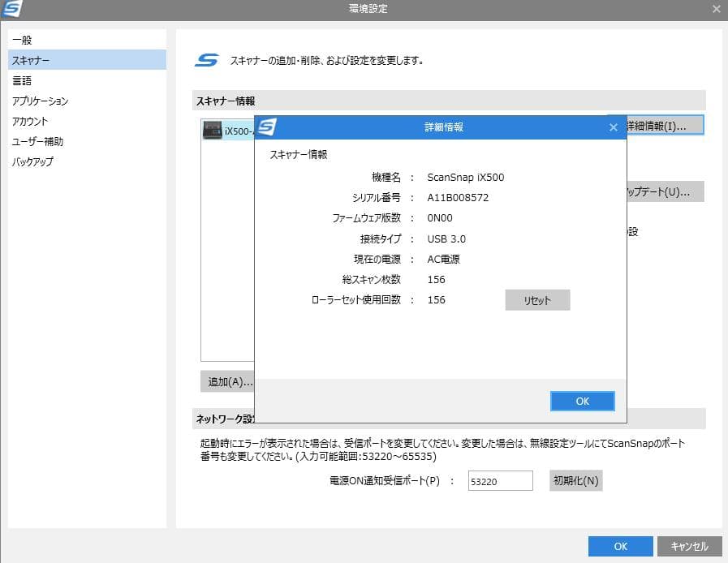The image size is (728, 563).
Task: Click the 詳細情報(I) button
Action: point(664,124)
